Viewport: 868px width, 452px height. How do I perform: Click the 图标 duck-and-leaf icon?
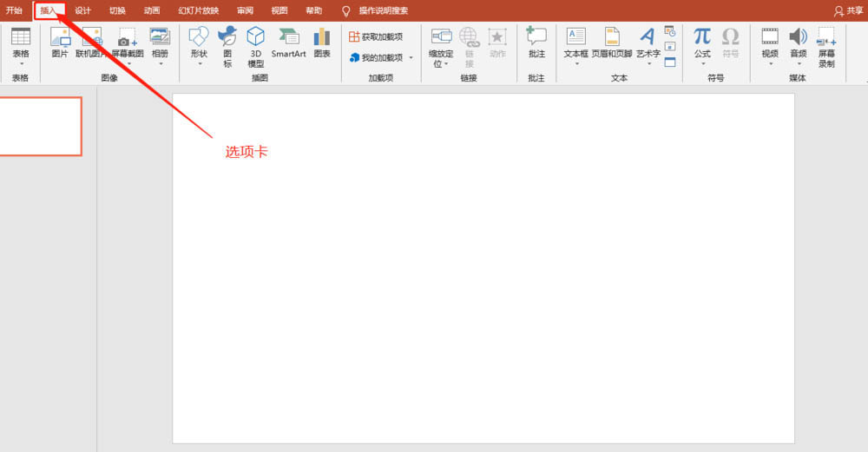[x=227, y=36]
